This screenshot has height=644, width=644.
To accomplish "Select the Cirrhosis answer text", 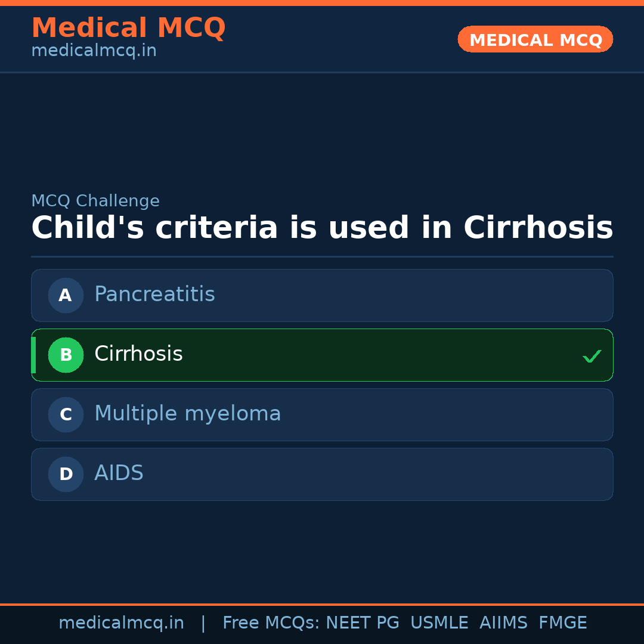I will (138, 354).
